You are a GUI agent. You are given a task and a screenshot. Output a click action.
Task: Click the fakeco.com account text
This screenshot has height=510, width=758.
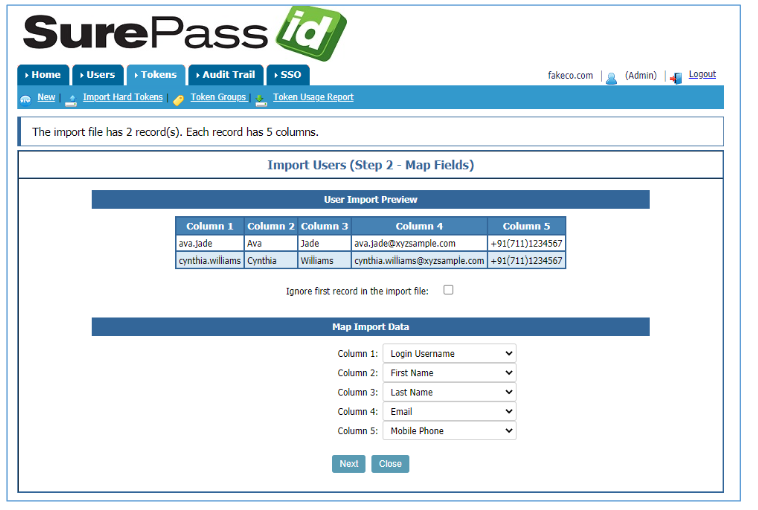tap(570, 75)
